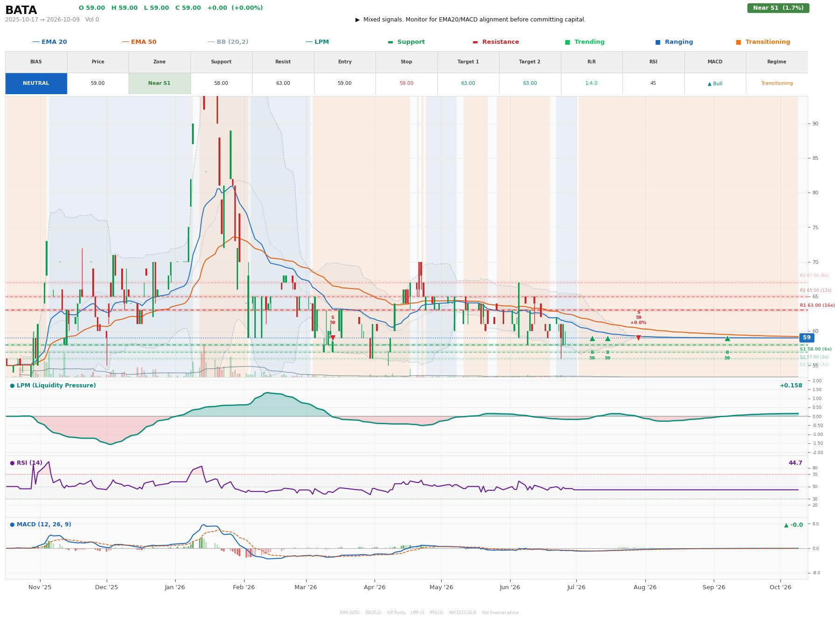Click the R1 63.00 (16x) resistance label
This screenshot has height=620, width=840.
pyautogui.click(x=817, y=305)
